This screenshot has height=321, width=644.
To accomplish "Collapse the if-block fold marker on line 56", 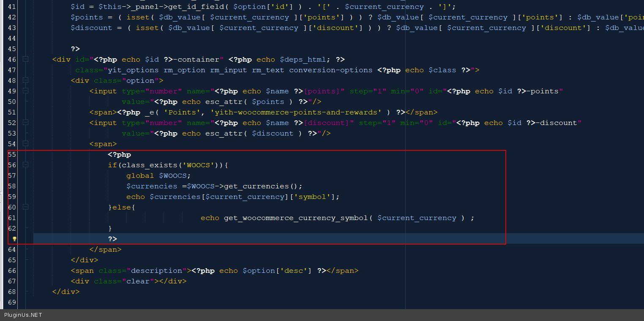I will tap(25, 165).
